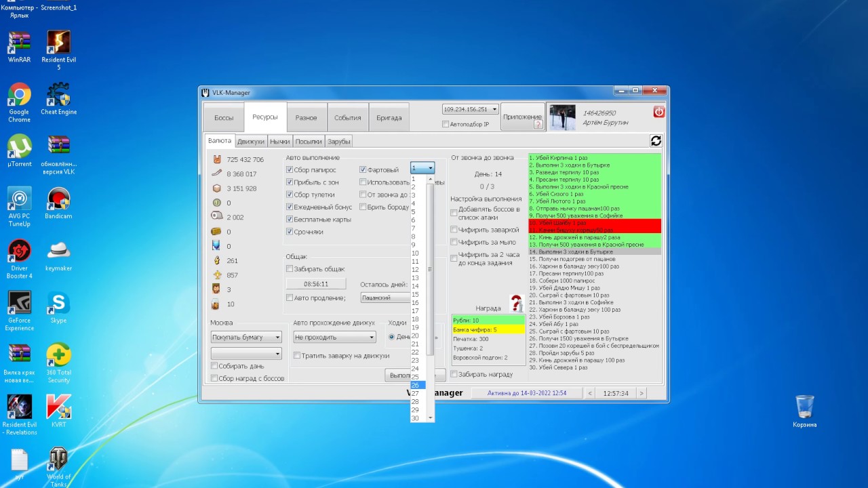Image resolution: width=868 pixels, height=488 pixels.
Task: Uncheck the Ежедневный бонус checkbox
Action: 290,207
